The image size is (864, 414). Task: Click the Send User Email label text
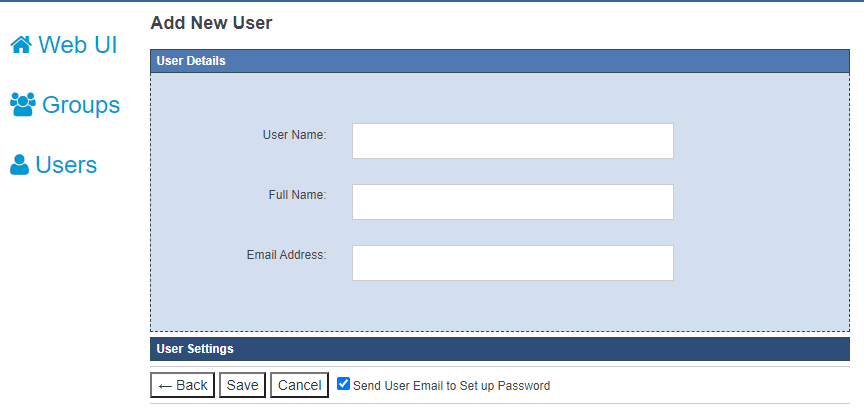pos(451,386)
